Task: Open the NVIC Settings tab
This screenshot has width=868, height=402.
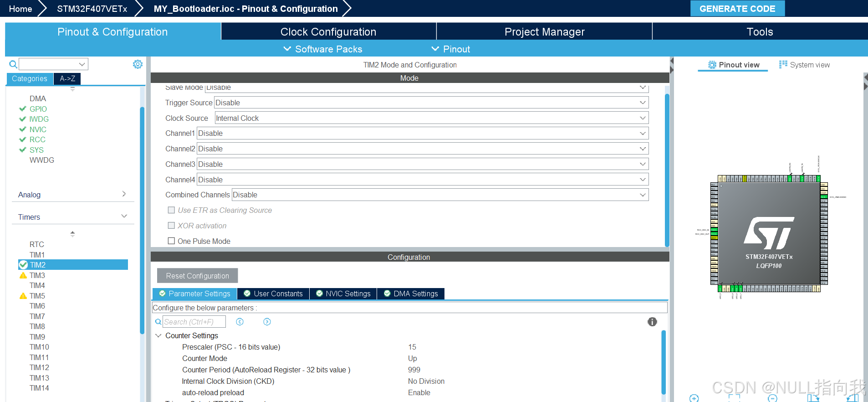Action: (x=343, y=294)
